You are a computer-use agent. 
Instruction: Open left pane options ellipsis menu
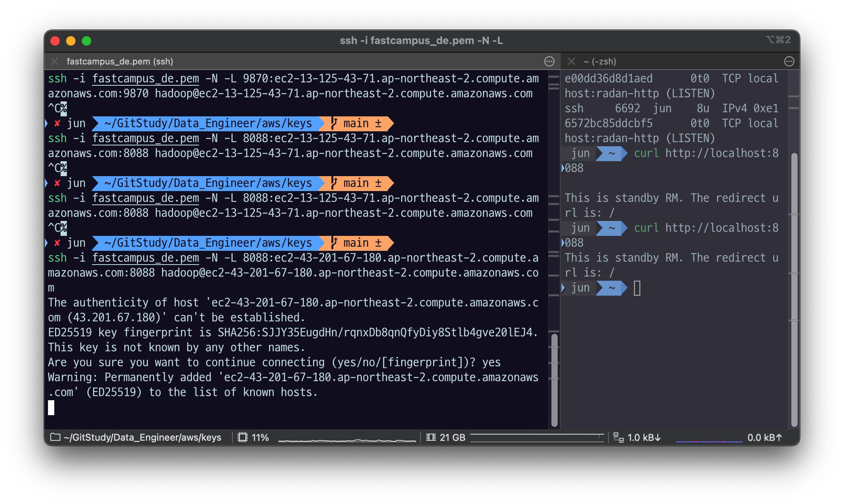tap(549, 61)
